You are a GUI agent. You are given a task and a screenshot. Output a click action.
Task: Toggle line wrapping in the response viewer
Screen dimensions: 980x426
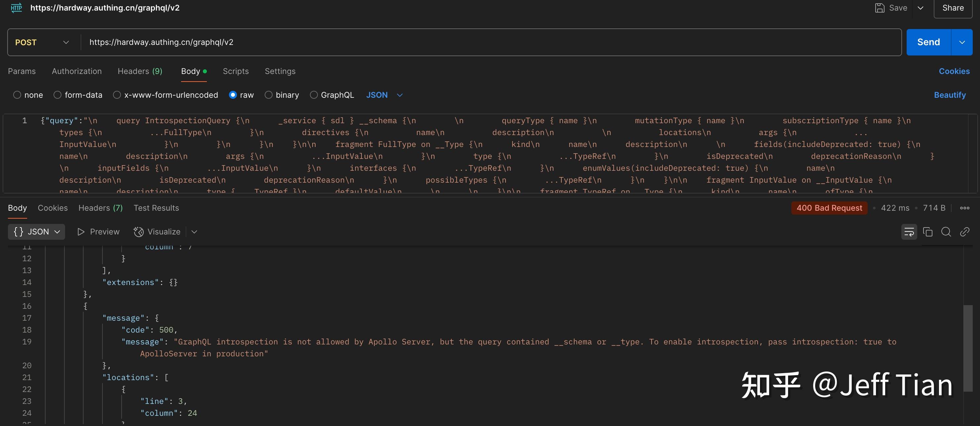click(x=909, y=231)
